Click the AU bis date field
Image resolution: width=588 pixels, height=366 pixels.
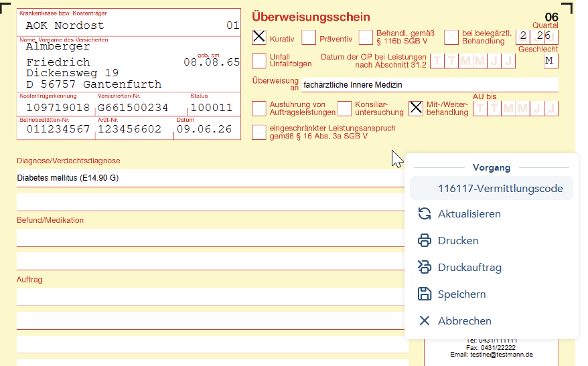point(516,108)
